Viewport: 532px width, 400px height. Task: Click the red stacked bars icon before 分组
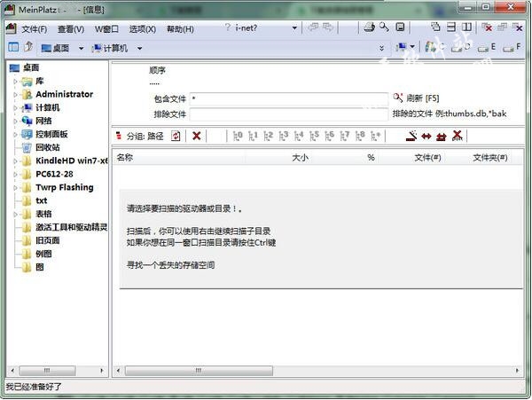coord(119,136)
